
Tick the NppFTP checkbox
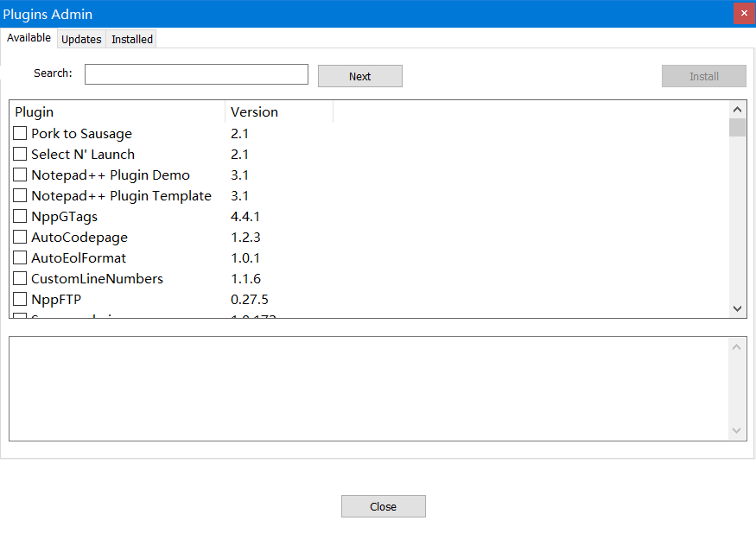20,299
